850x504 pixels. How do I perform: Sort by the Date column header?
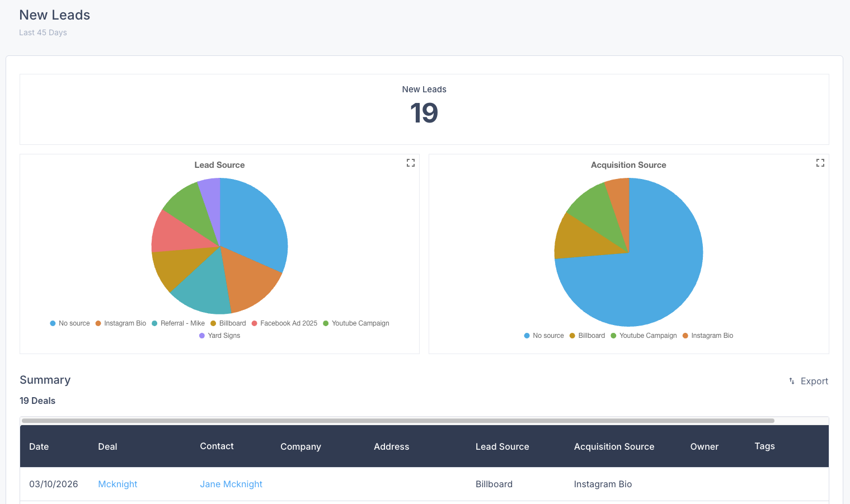(x=39, y=446)
